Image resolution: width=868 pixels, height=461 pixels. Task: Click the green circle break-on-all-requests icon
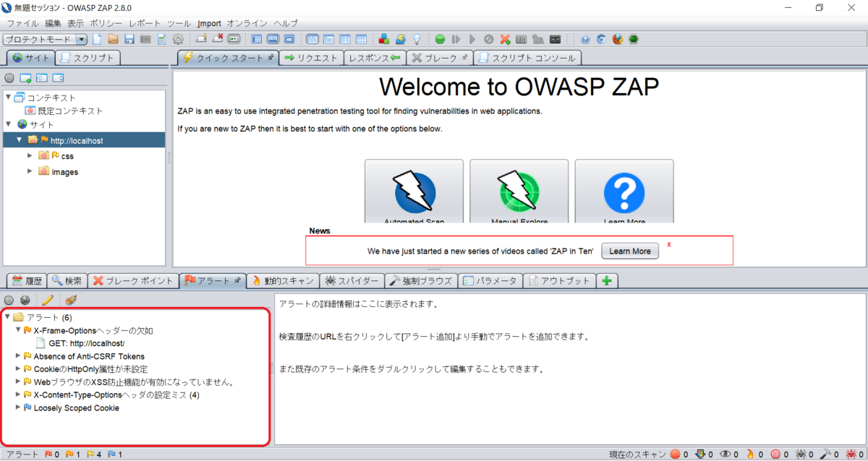(440, 39)
